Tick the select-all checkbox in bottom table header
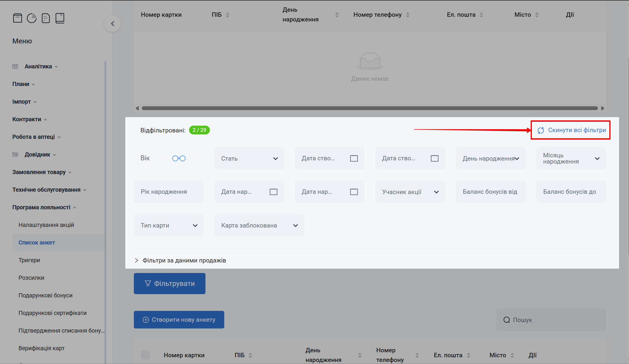 pyautogui.click(x=145, y=355)
